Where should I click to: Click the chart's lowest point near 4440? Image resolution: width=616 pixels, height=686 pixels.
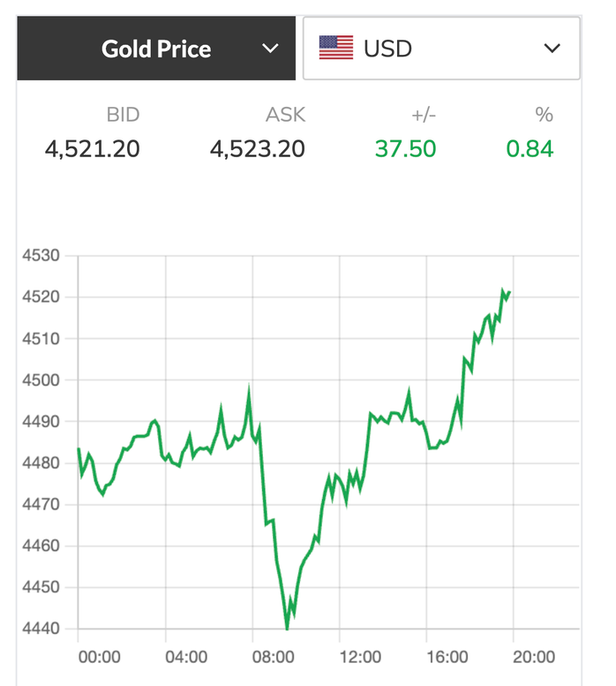point(287,628)
